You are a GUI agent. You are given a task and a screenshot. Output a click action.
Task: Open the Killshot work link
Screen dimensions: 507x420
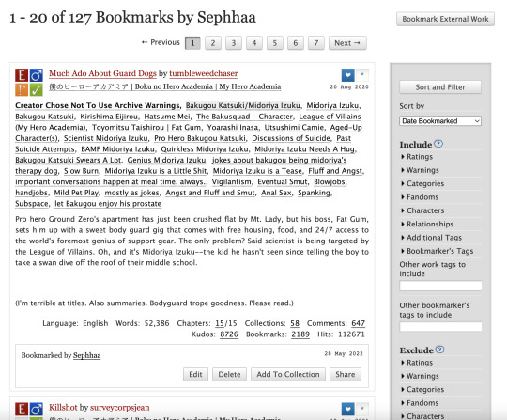[x=63, y=408]
